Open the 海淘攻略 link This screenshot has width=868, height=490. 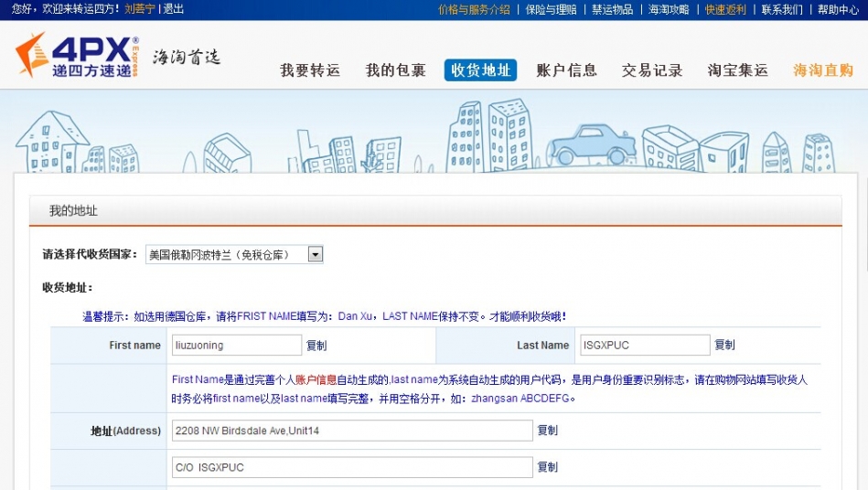pyautogui.click(x=669, y=9)
